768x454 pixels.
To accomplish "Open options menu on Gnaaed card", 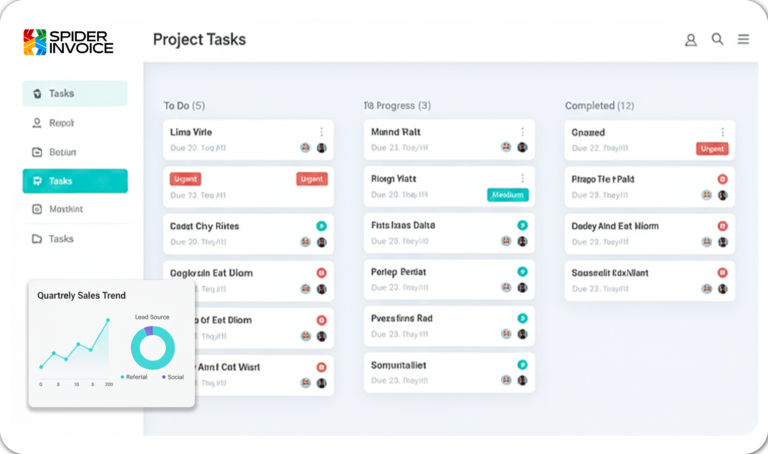I will [722, 132].
